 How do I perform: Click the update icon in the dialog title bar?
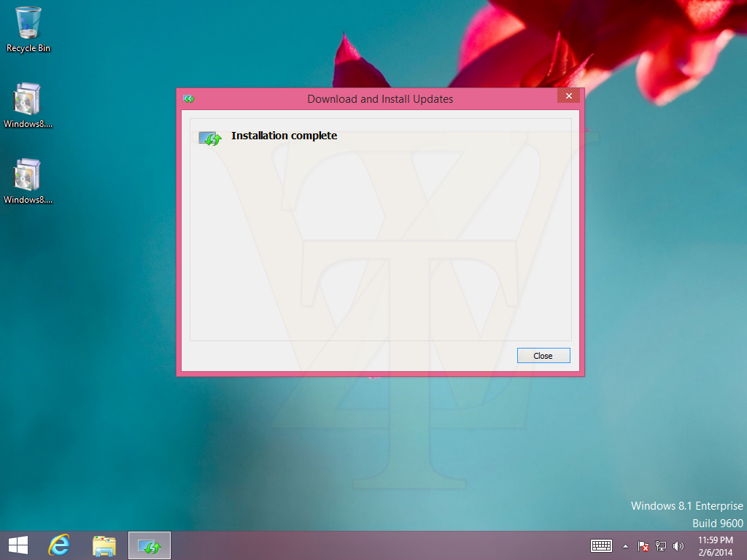click(189, 99)
